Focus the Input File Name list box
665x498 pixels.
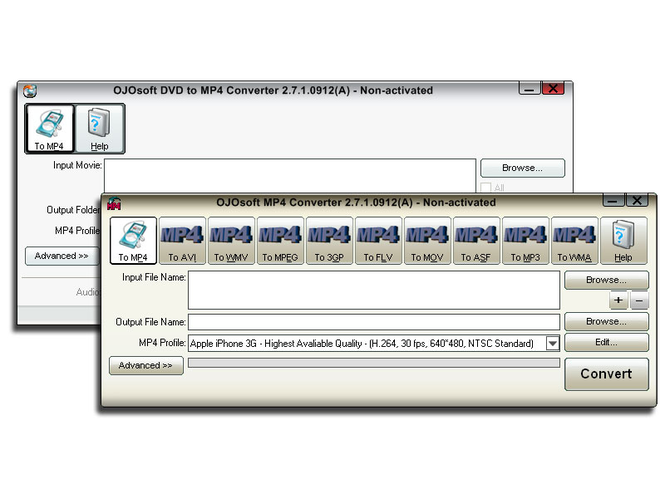tap(374, 291)
